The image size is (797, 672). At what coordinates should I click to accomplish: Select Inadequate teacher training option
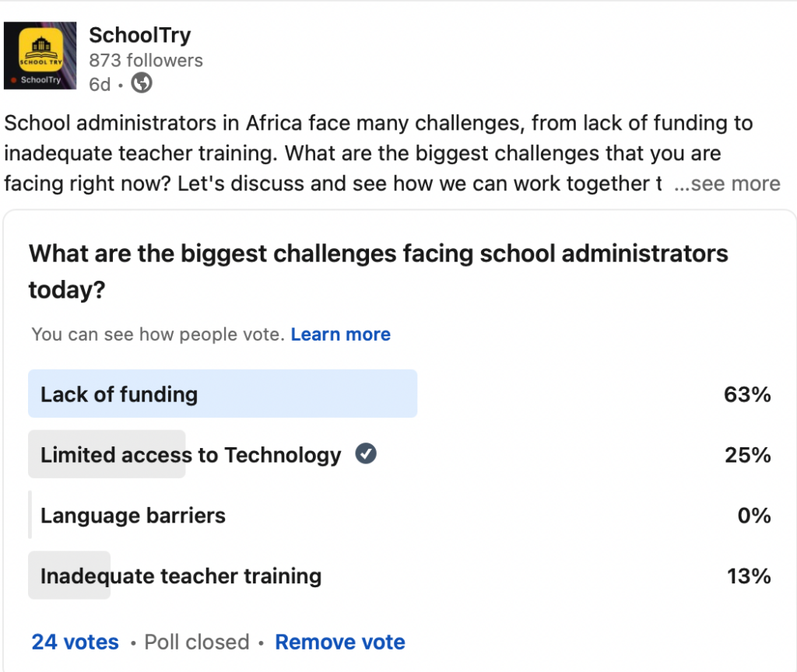coord(399,575)
